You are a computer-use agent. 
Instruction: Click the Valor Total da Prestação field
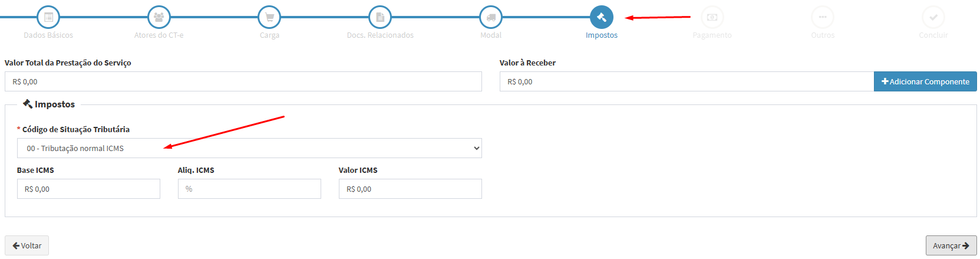point(243,81)
